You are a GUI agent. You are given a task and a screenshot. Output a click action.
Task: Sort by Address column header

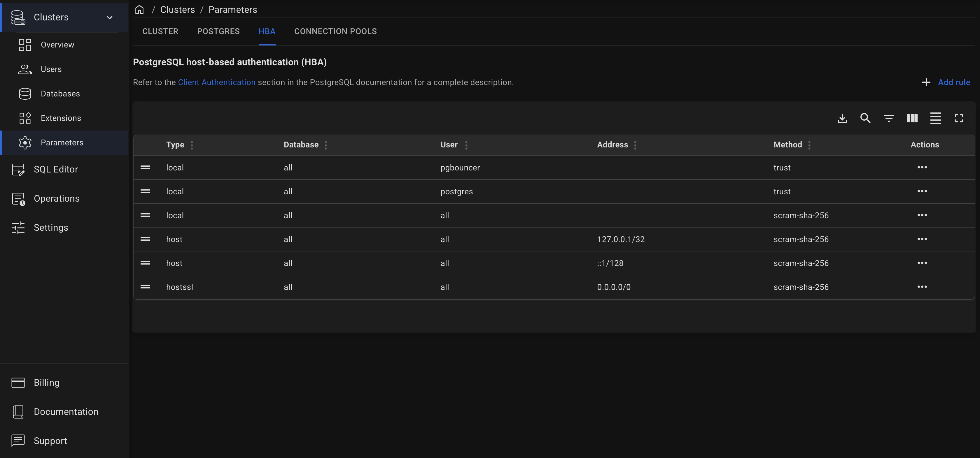[612, 145]
